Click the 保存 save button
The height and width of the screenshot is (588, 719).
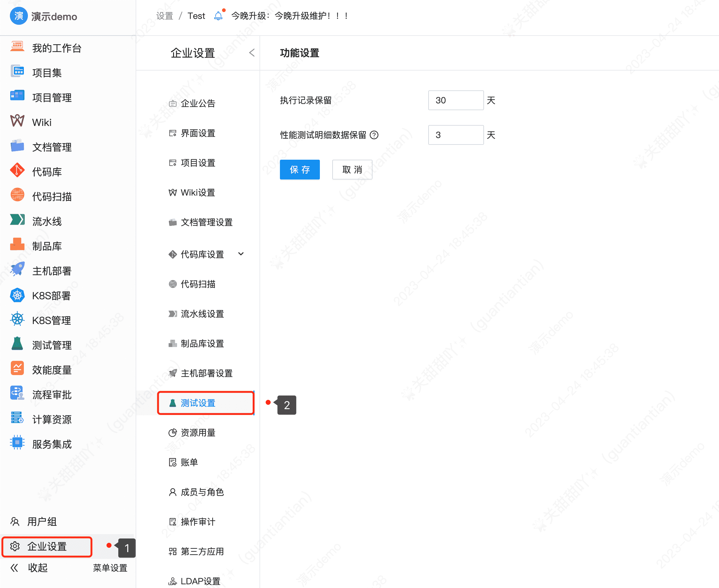pyautogui.click(x=299, y=169)
